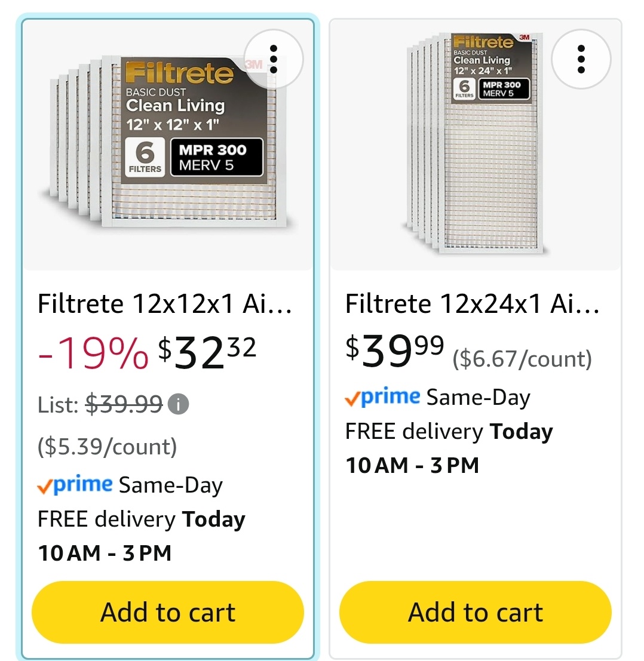Click Same-Day delivery text on left card
644x661 pixels.
tap(170, 485)
